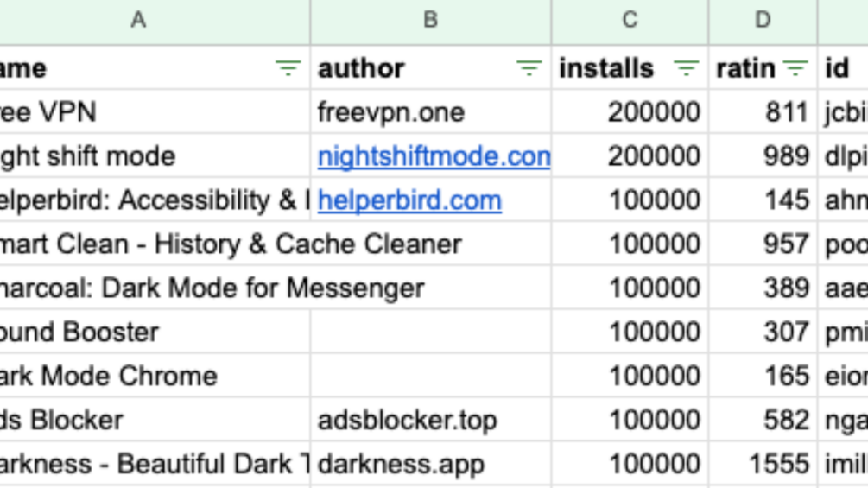The height and width of the screenshot is (488, 868).
Task: Click the rating cell showing 1555
Action: click(763, 464)
